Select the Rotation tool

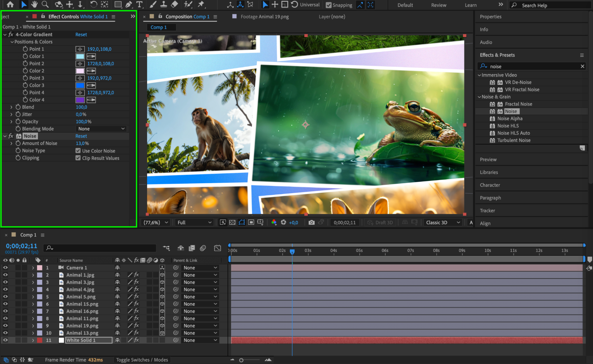tap(93, 4)
